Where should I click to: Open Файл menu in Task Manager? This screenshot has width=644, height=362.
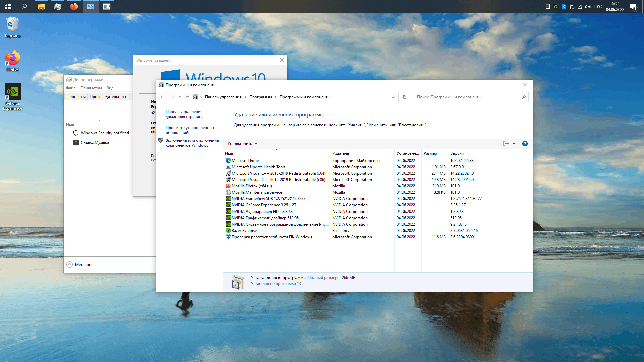[71, 88]
